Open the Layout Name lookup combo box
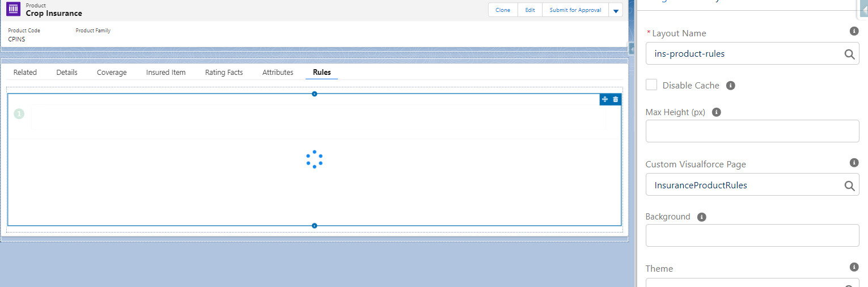Screen dimensions: 868x287 coord(743,54)
